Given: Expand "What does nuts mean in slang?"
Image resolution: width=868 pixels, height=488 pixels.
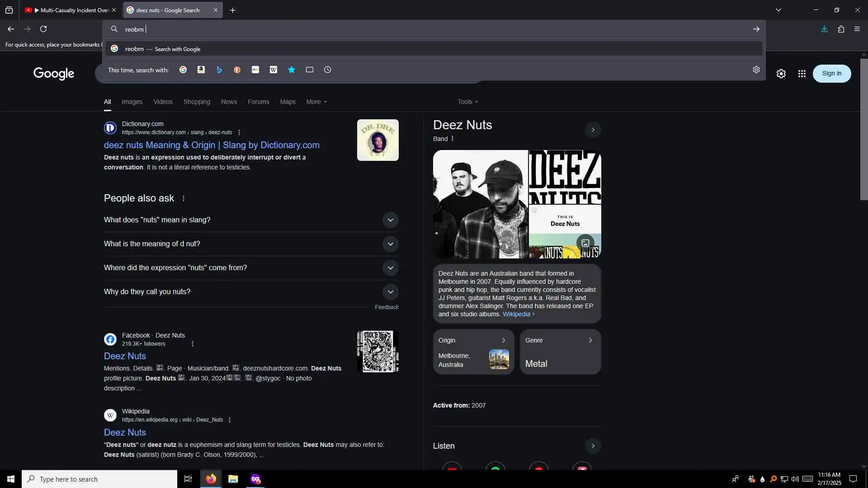Looking at the screenshot, I should 390,220.
